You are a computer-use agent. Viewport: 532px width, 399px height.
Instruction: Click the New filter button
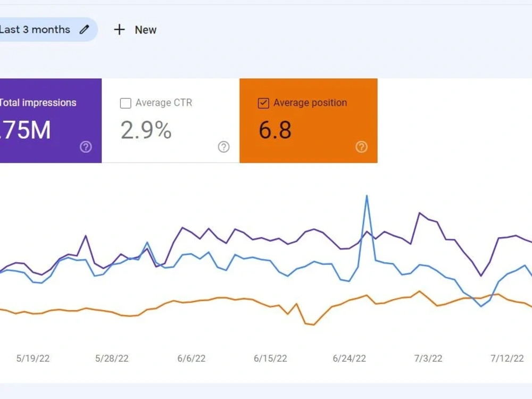[x=135, y=30]
